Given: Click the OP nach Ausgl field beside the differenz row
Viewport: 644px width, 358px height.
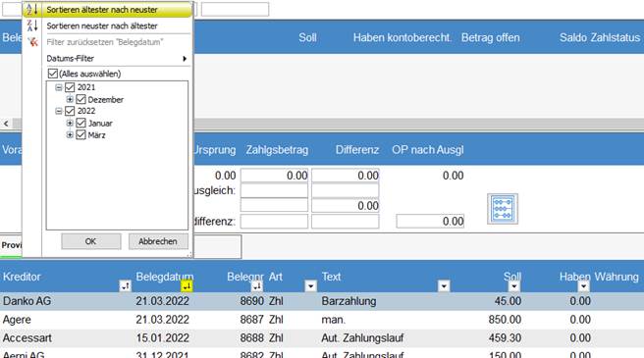Looking at the screenshot, I should tap(430, 222).
